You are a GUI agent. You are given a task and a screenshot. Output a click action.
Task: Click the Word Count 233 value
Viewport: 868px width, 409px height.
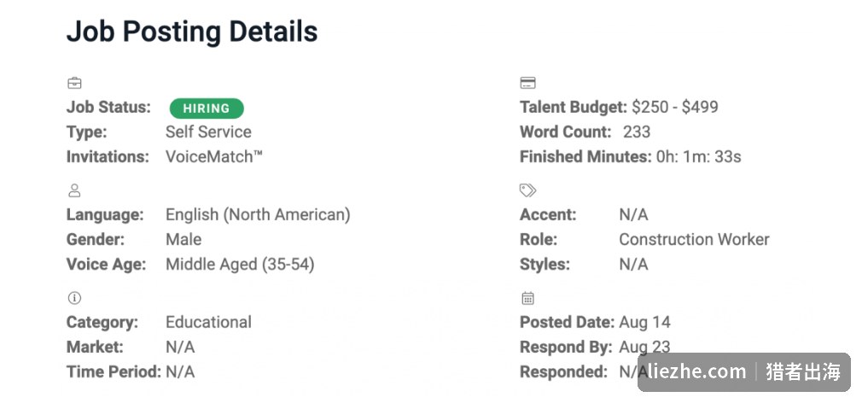[637, 131]
